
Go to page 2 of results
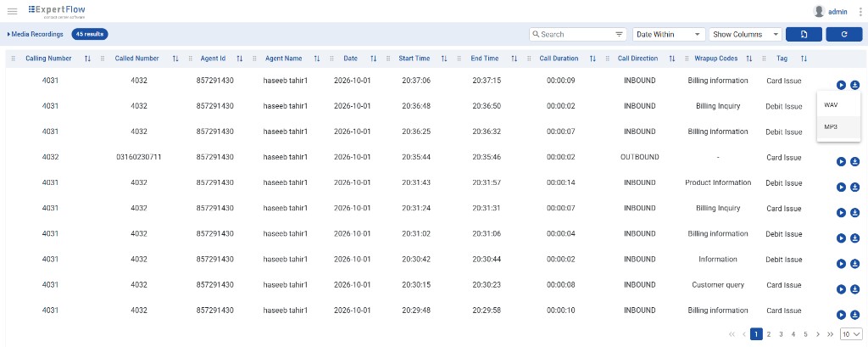point(769,334)
